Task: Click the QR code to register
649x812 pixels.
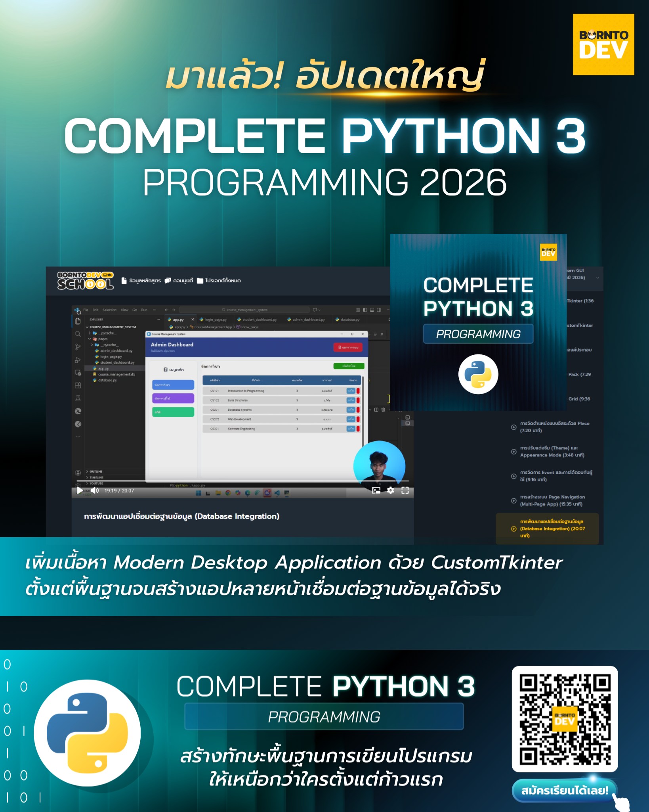Action: 565,719
